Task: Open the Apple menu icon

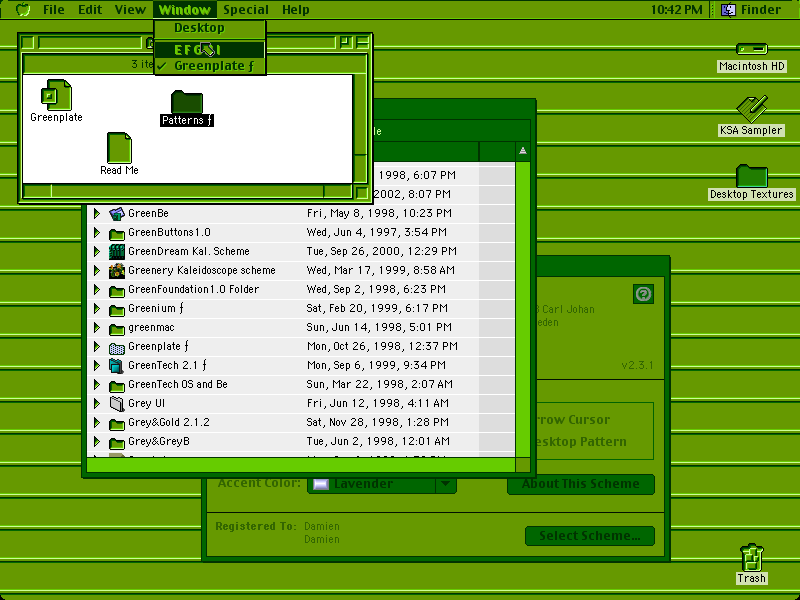Action: click(23, 9)
